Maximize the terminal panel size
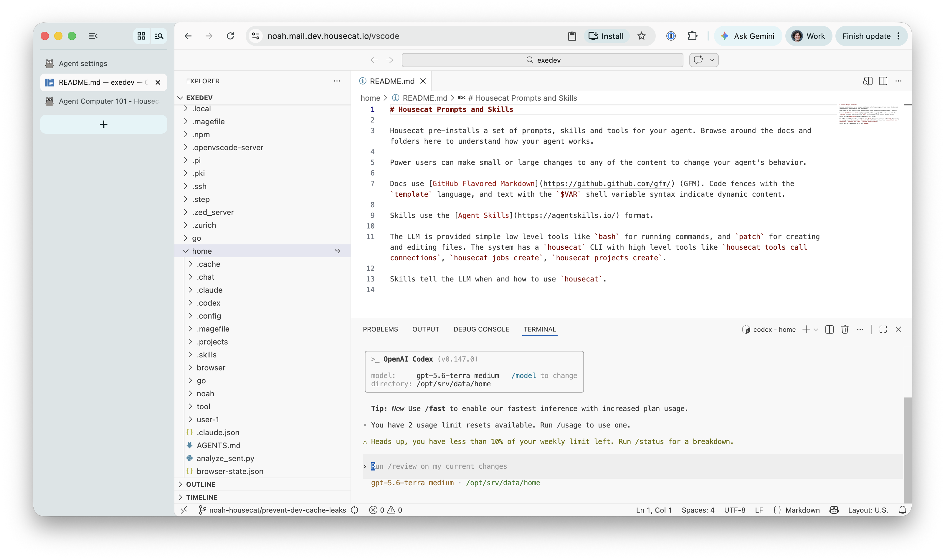The height and width of the screenshot is (560, 945). (x=883, y=329)
